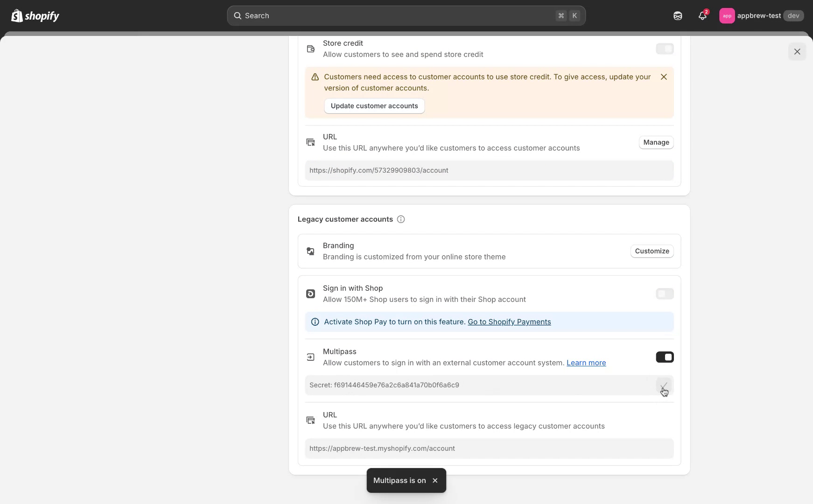The height and width of the screenshot is (504, 813).
Task: Open the Sidekick assistant icon
Action: (x=678, y=16)
